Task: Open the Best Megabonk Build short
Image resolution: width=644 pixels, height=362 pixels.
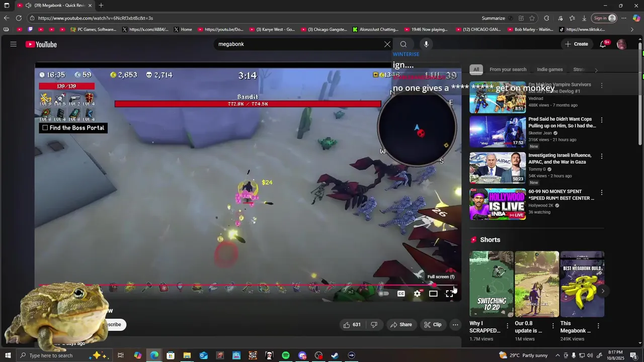Action: tap(582, 284)
